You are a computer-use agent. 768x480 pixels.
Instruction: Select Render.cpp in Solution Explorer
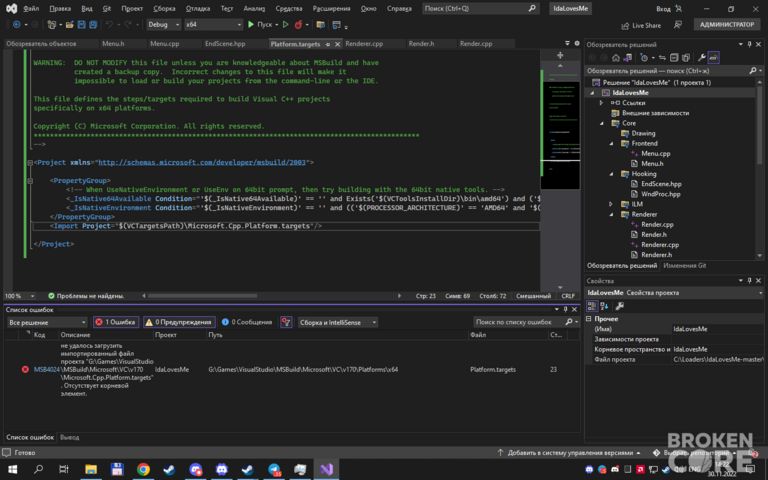(x=657, y=224)
